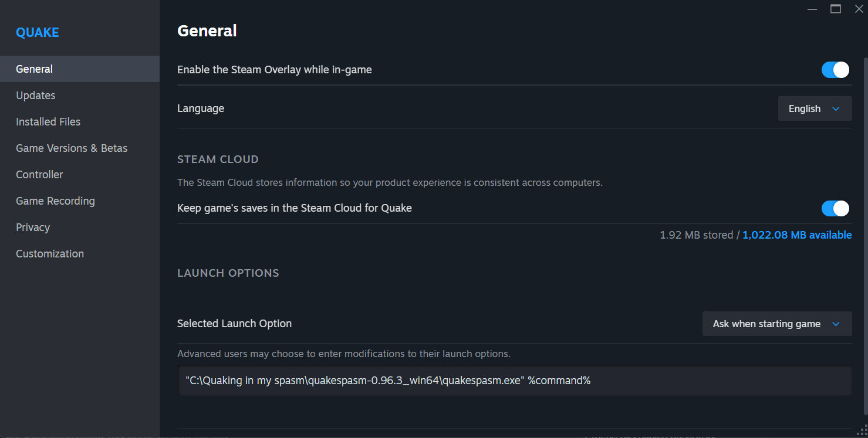
Task: Minimize the Quake properties window
Action: (x=812, y=9)
